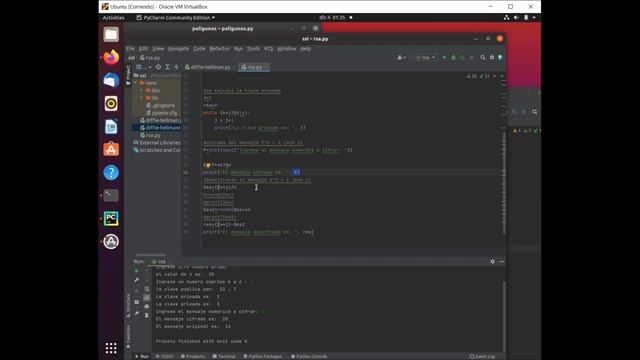Click the wrench icon in Run panel
This screenshot has width=640, height=360.
[x=137, y=280]
